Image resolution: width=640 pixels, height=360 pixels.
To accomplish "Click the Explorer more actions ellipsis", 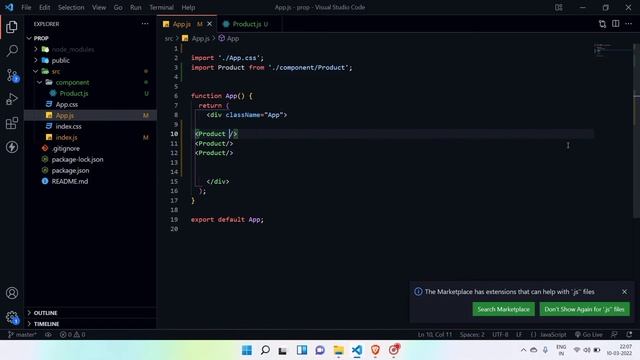I will tap(145, 24).
